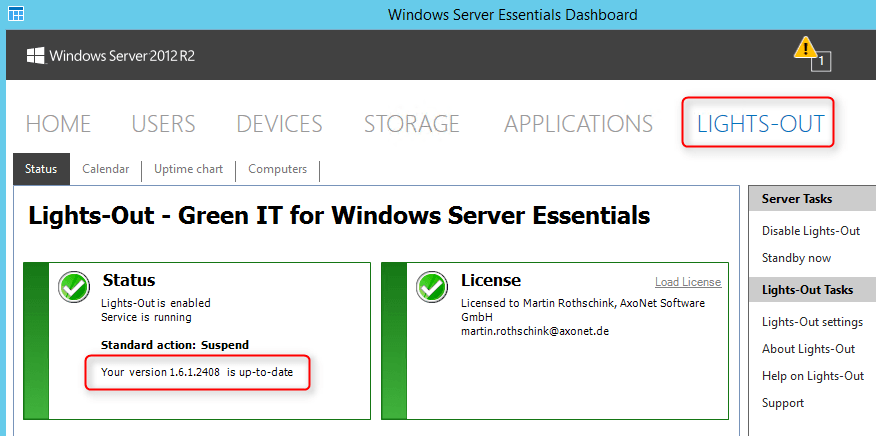Viewport: 876px width, 436px height.
Task: Click Disable Lights-Out task
Action: (x=811, y=231)
